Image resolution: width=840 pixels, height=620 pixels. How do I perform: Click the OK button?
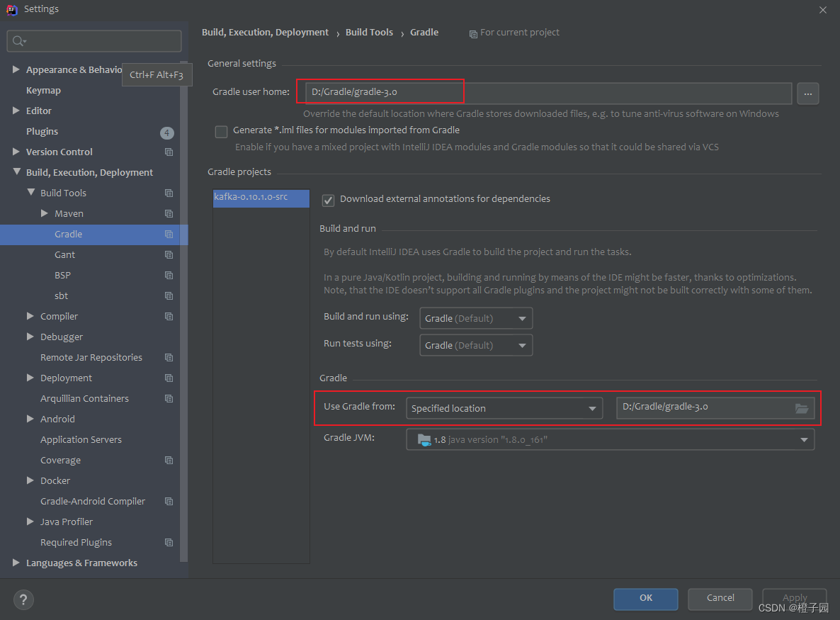[x=645, y=599]
